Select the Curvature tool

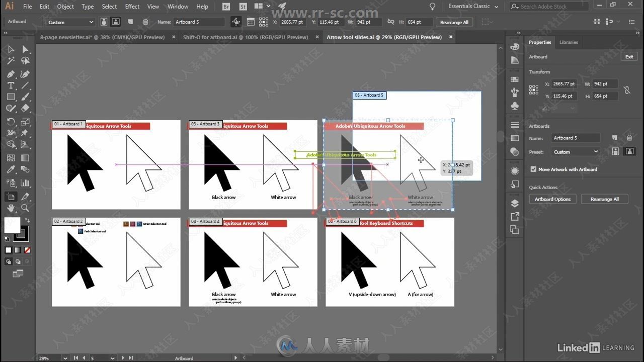[x=25, y=74]
